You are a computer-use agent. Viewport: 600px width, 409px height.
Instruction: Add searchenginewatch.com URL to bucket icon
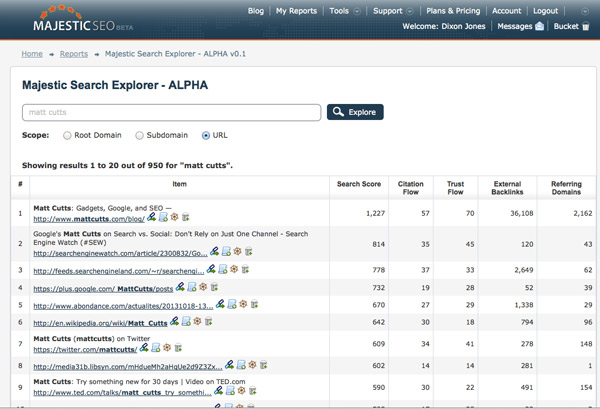[249, 251]
